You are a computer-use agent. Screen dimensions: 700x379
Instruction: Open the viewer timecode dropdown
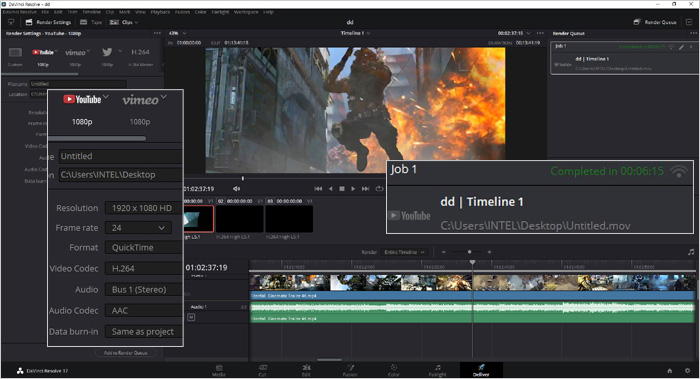514,33
